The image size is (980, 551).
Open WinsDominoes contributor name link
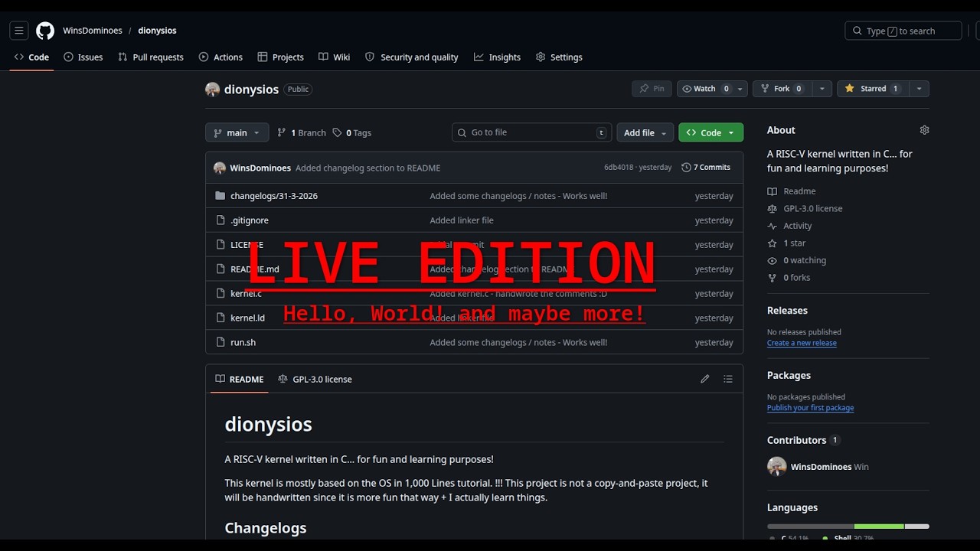coord(821,467)
